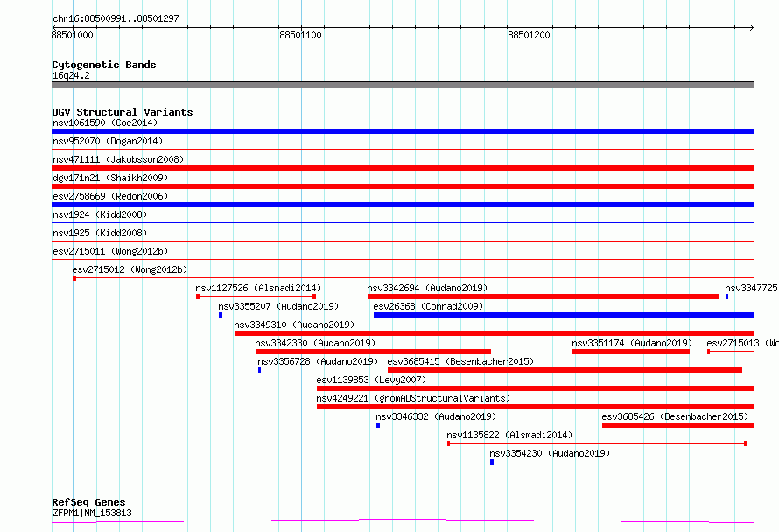Viewport: 779px width, 532px height.
Task: Select the small nsv3347725 blue marker
Action: (726, 297)
